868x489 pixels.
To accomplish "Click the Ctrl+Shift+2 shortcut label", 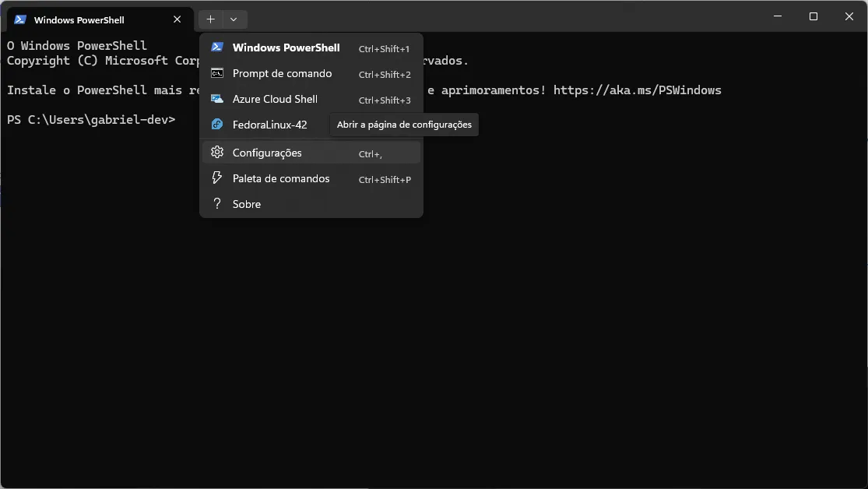I will [x=385, y=75].
